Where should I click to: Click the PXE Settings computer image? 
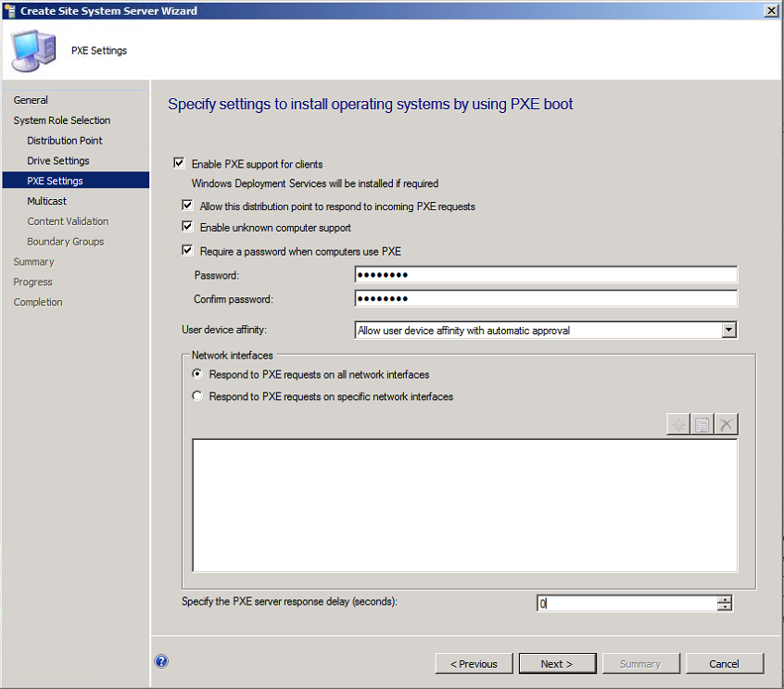(x=33, y=50)
